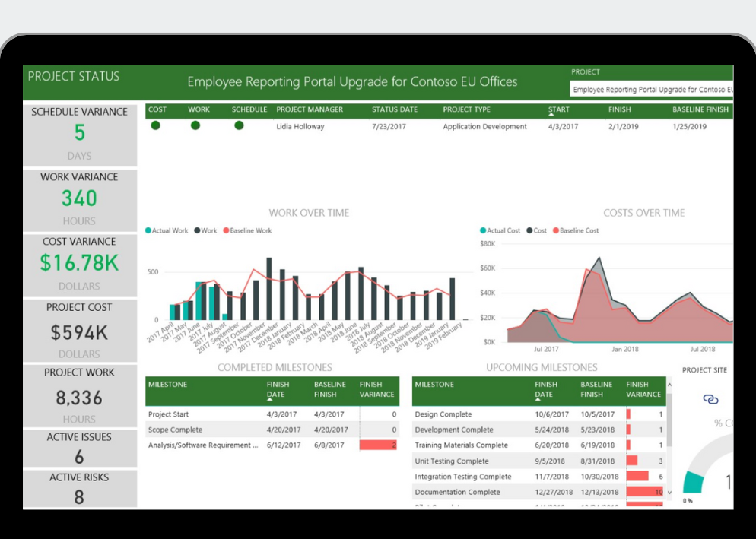Select the Scope Complete milestone row

coord(272,430)
